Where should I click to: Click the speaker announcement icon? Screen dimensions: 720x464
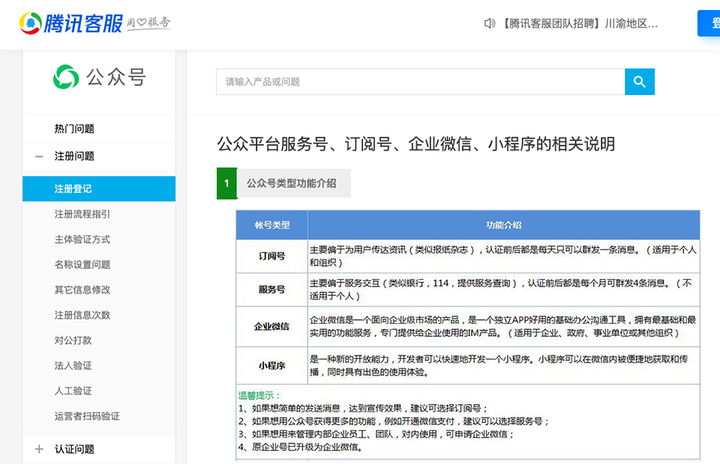pyautogui.click(x=489, y=23)
